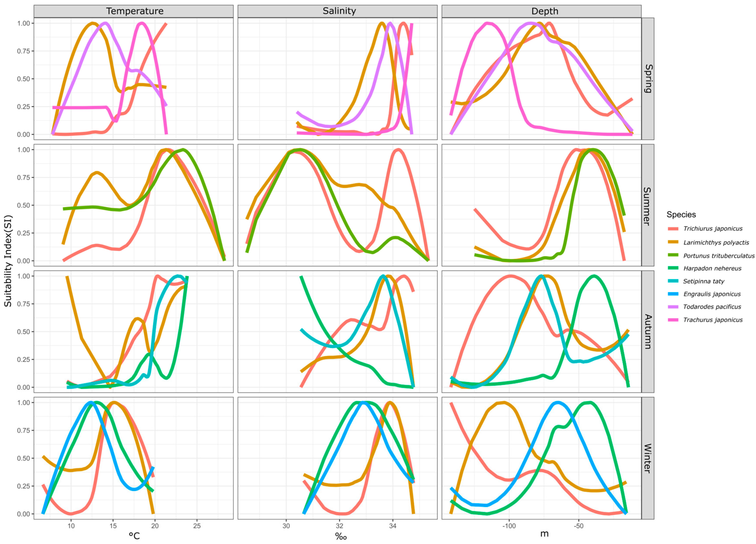Click the Winter row strip label

[x=648, y=458]
